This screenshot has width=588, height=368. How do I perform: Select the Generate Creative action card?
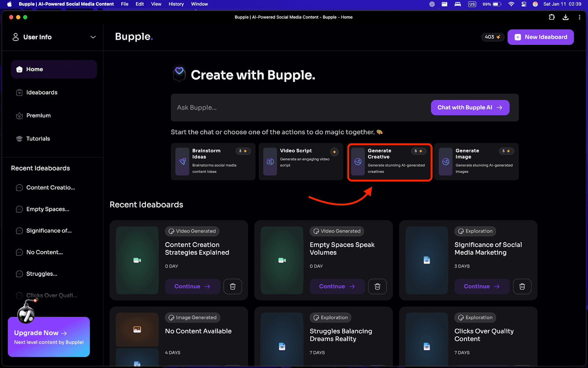[390, 162]
